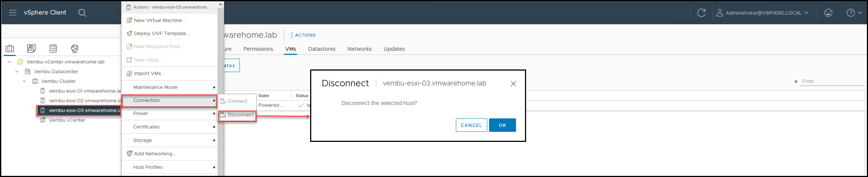Switch to the Datastores tab
868x177 pixels.
[x=322, y=49]
